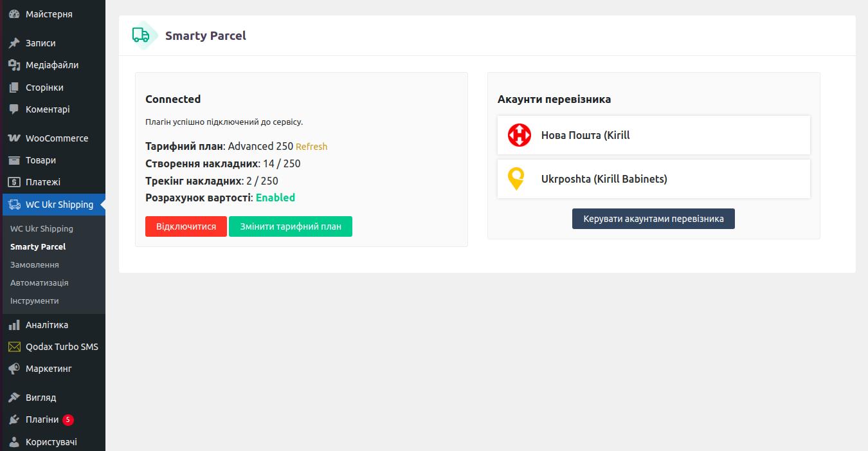Open the Майстерня dashboard icon

[x=14, y=14]
